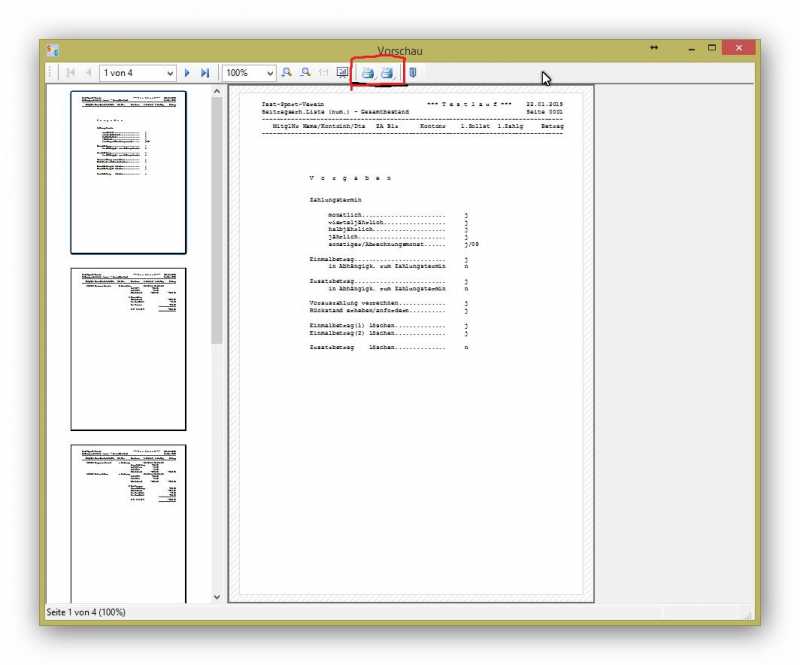Maximize the Vorschau window
The image size is (800, 665).
click(x=712, y=48)
